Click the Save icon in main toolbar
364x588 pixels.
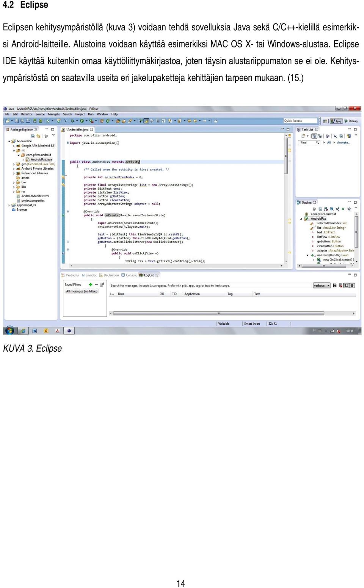16,121
